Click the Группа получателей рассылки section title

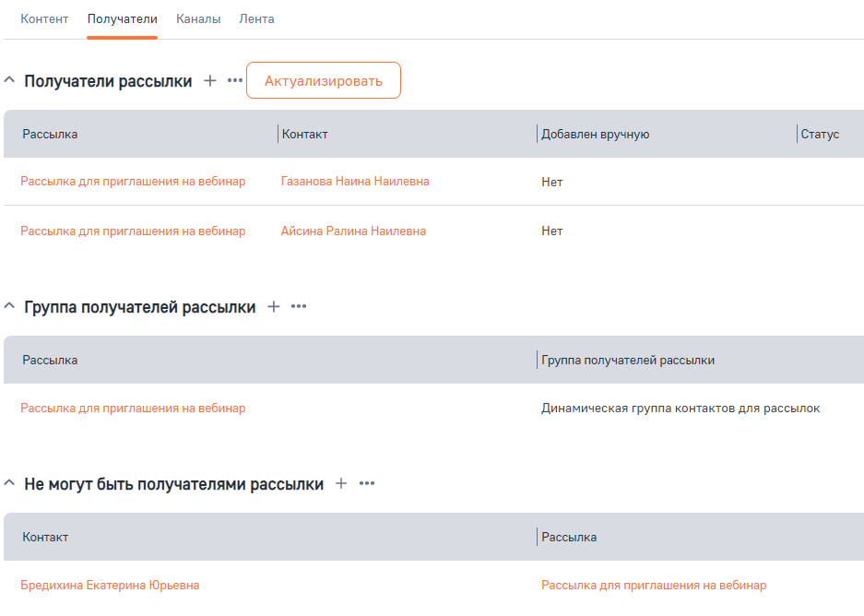[140, 307]
